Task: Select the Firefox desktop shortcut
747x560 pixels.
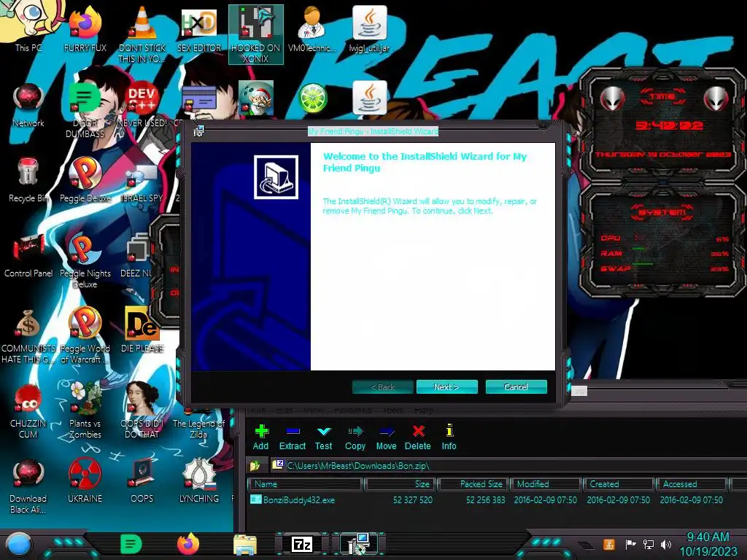Action: pos(85,28)
